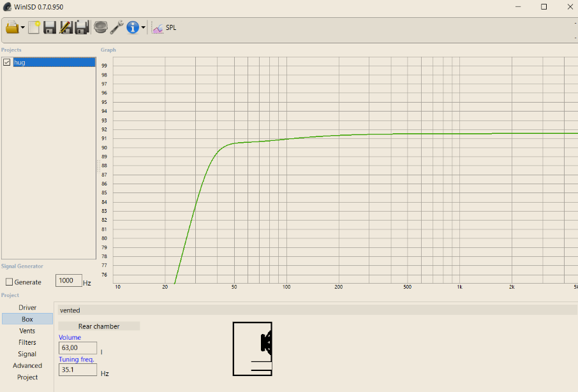This screenshot has width=578, height=392.
Task: Select the hug project entry
Action: point(54,62)
